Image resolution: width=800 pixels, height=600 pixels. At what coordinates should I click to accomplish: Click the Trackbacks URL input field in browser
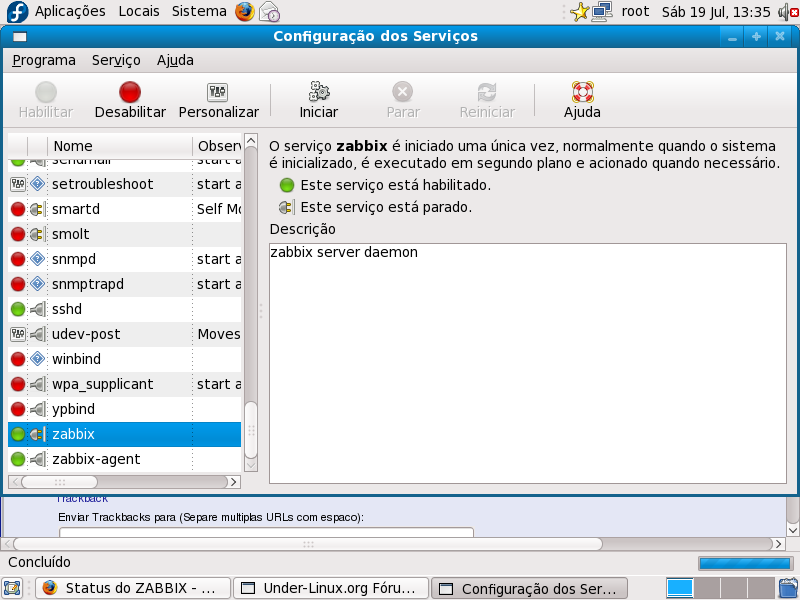(x=266, y=532)
